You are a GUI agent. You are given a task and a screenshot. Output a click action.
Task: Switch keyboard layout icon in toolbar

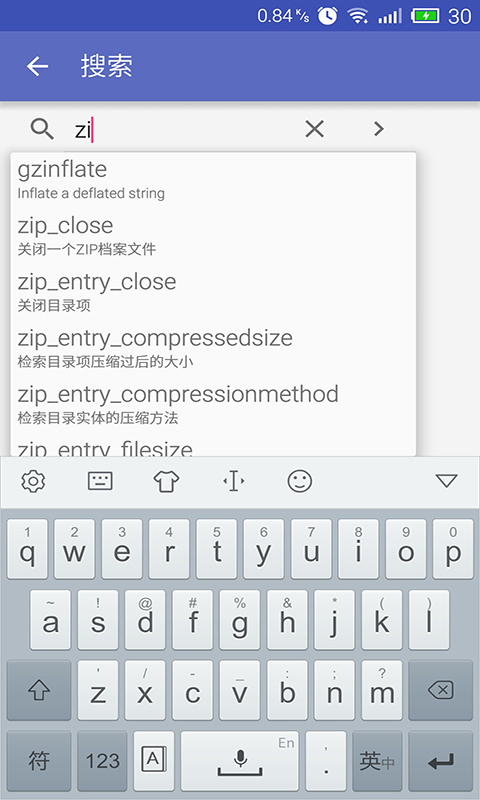(100, 481)
